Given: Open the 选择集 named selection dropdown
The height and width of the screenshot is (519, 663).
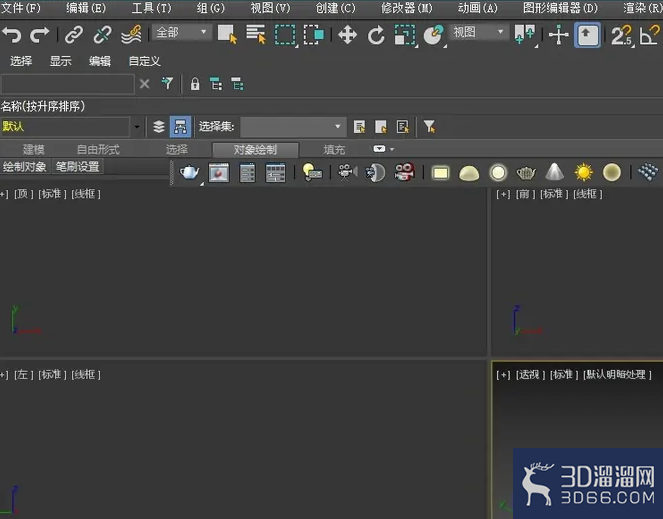Looking at the screenshot, I should click(293, 127).
